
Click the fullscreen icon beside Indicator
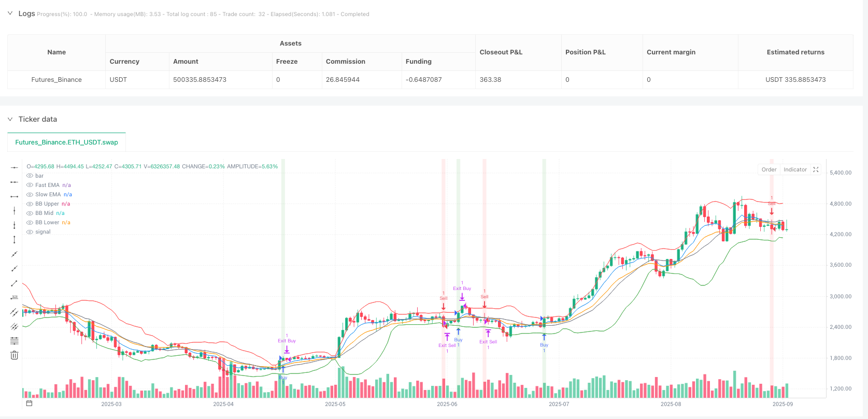816,169
